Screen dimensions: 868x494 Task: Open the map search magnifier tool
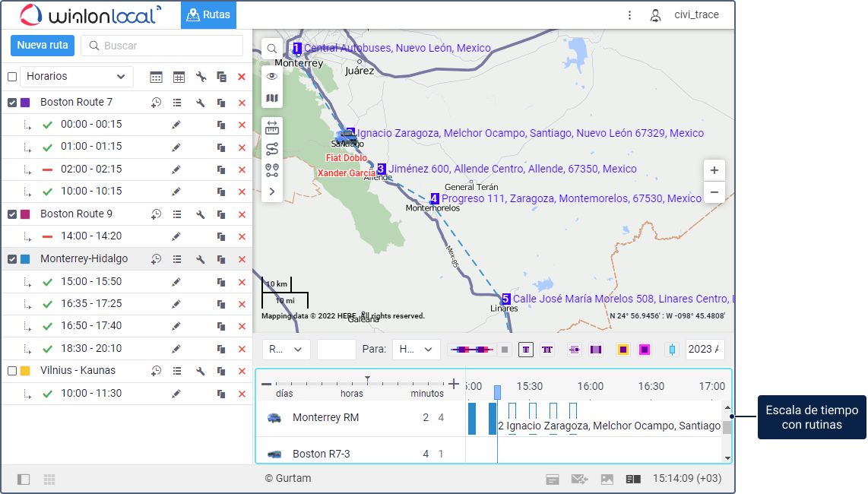coord(272,49)
